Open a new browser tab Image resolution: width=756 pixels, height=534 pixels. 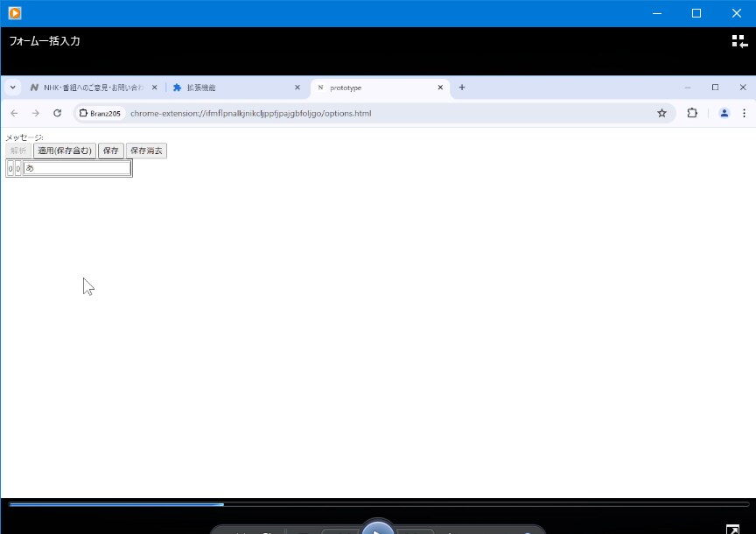tap(462, 88)
